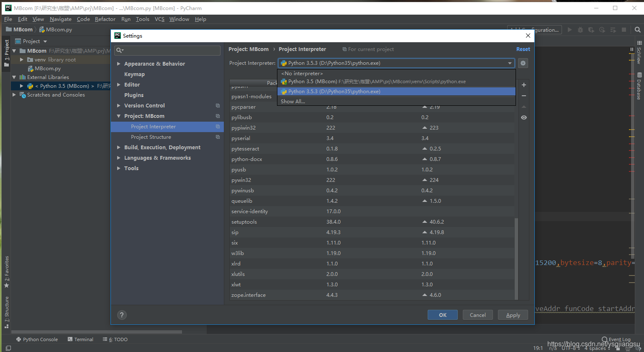Click the package list vertical scrollbar
Viewport: 644px width, 352px height.
tap(516, 258)
